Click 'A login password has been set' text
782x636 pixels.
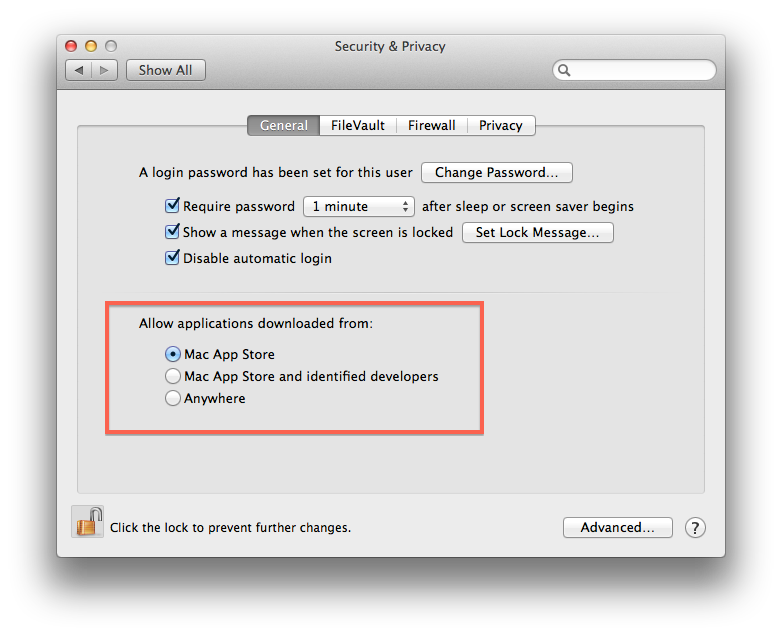coord(276,173)
